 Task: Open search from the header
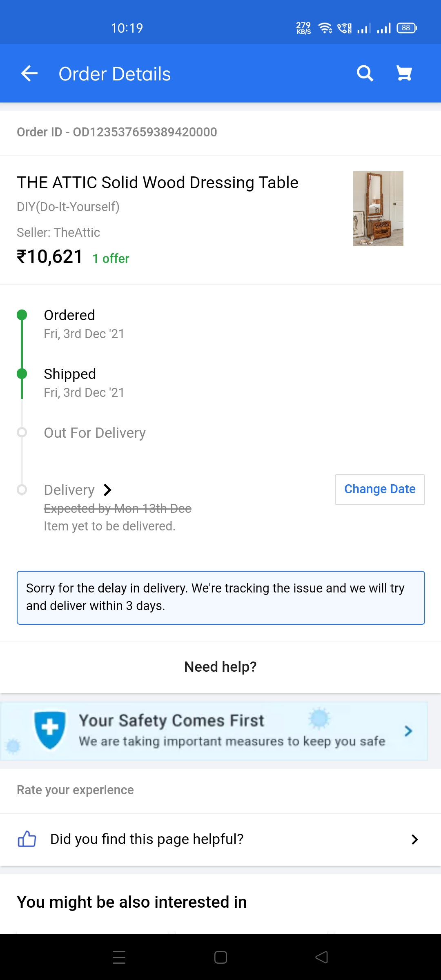tap(365, 74)
